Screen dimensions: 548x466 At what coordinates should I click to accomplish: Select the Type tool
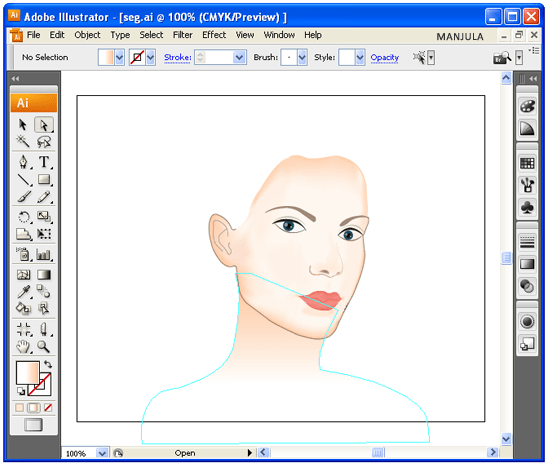[x=44, y=162]
